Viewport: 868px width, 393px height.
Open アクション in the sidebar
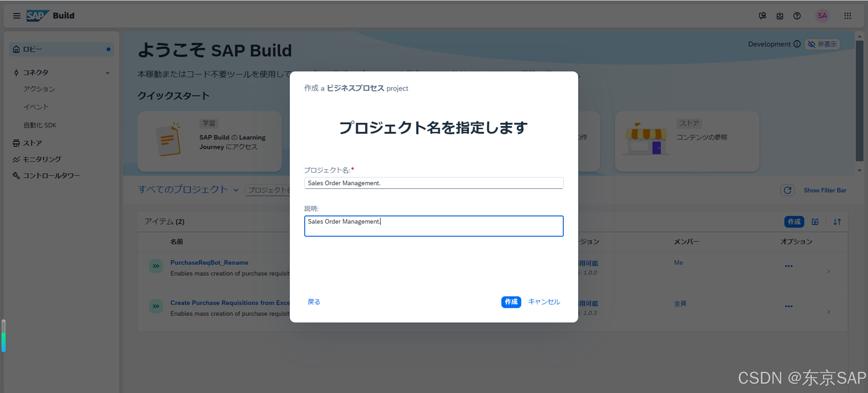pos(39,89)
